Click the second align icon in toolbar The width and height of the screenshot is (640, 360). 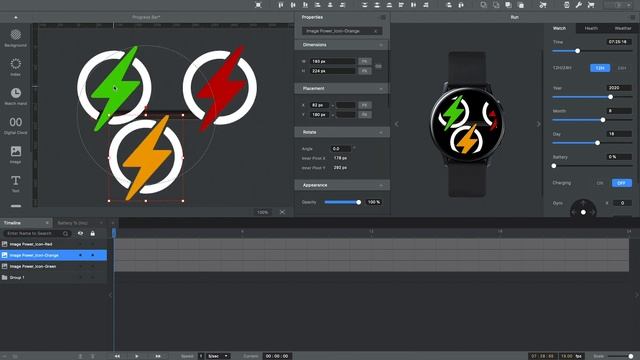pyautogui.click(x=293, y=5)
